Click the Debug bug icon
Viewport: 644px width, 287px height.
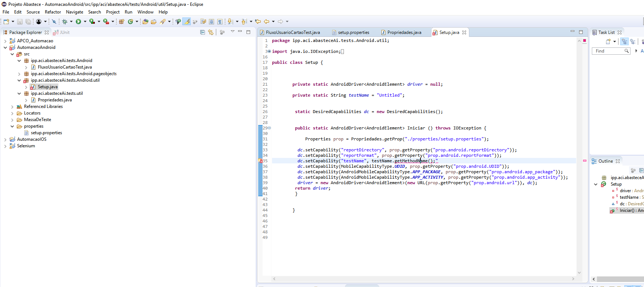65,22
